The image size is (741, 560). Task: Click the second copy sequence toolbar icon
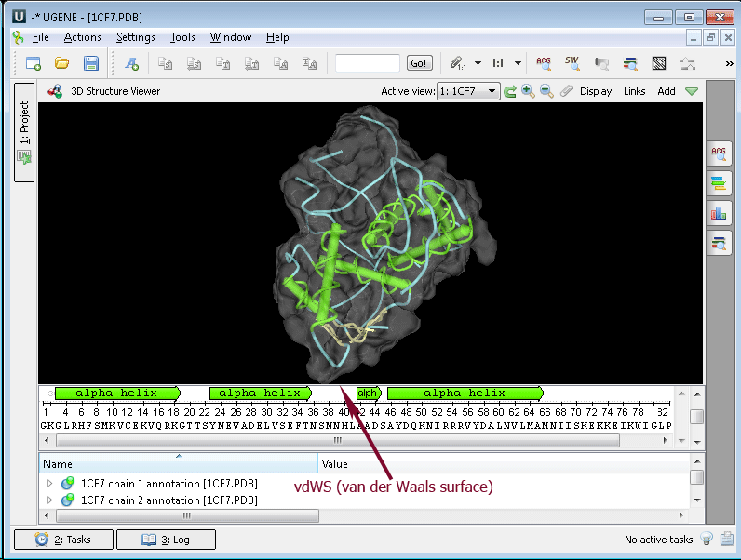click(x=194, y=63)
